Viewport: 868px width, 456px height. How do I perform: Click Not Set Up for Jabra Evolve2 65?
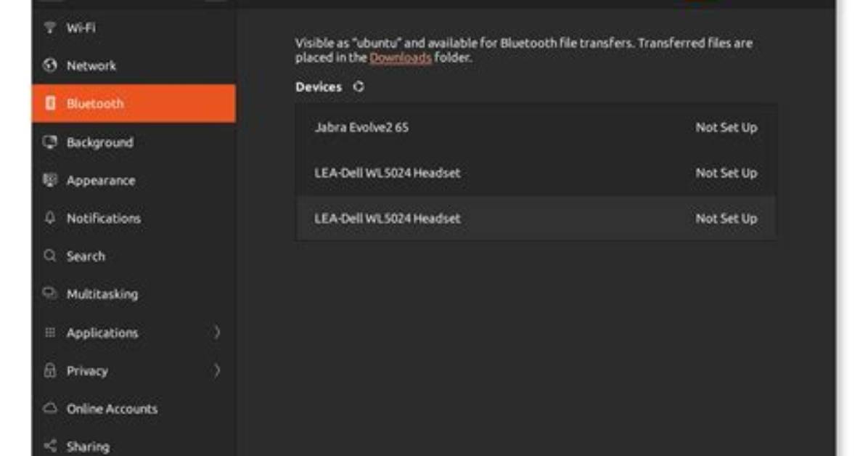(x=726, y=127)
